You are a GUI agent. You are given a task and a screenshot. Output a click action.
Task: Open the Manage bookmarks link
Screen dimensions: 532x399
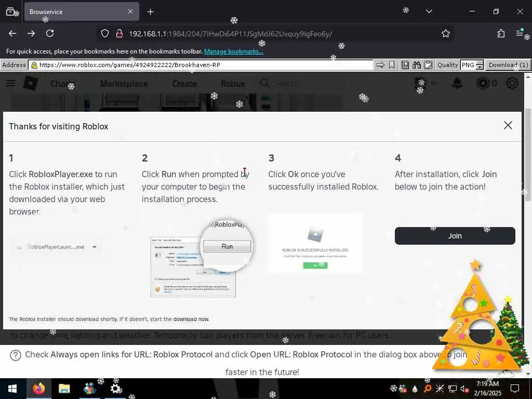click(233, 51)
